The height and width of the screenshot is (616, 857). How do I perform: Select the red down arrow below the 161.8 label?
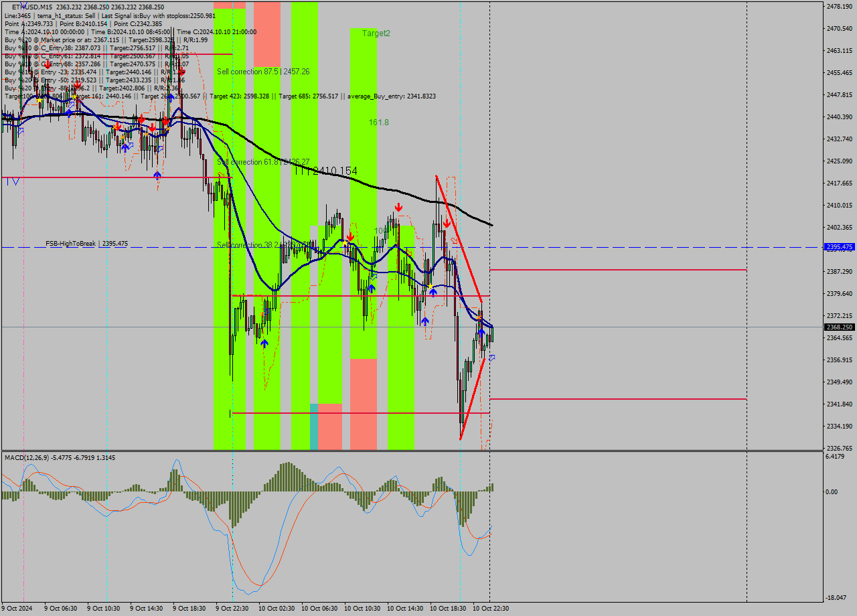point(398,208)
